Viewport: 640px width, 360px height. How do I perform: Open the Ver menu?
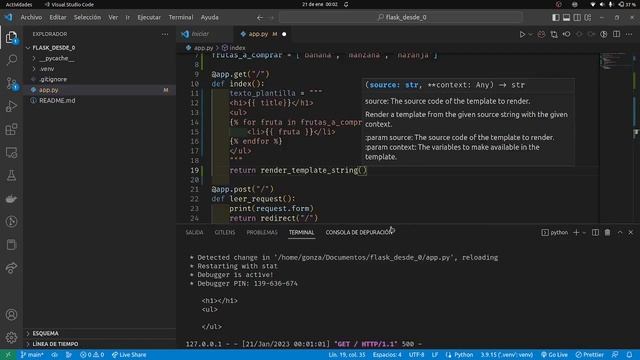tap(113, 18)
